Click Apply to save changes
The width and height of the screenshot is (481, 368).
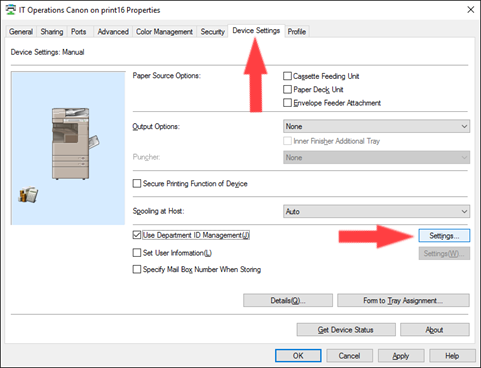click(401, 356)
